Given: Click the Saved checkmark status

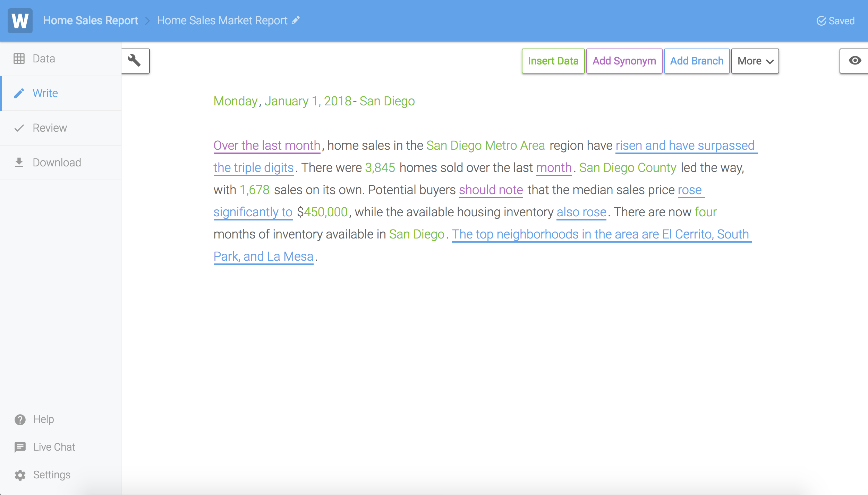Looking at the screenshot, I should coord(835,21).
